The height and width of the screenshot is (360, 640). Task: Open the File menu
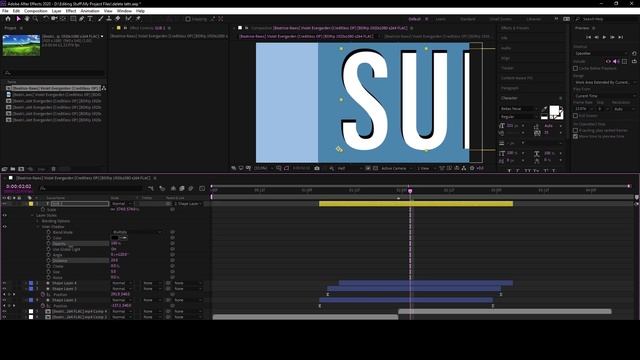pos(5,11)
